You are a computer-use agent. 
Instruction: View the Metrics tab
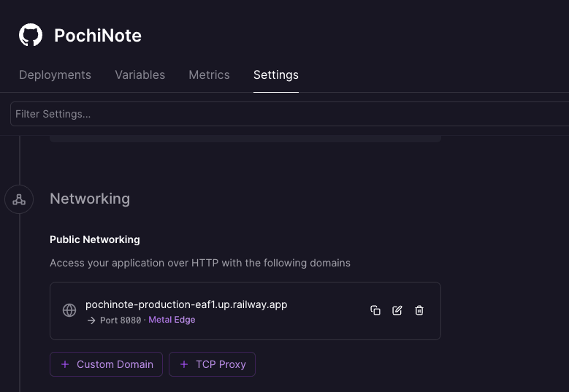pyautogui.click(x=209, y=74)
